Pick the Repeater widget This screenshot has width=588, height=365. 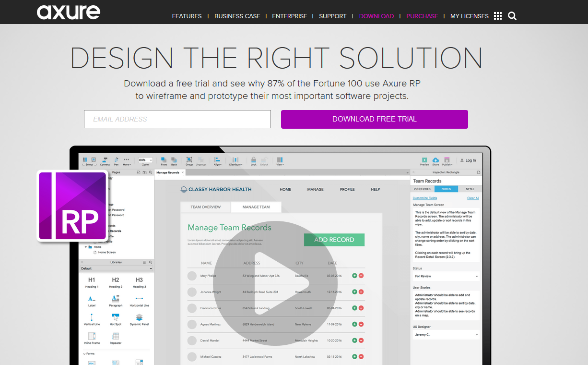116,339
